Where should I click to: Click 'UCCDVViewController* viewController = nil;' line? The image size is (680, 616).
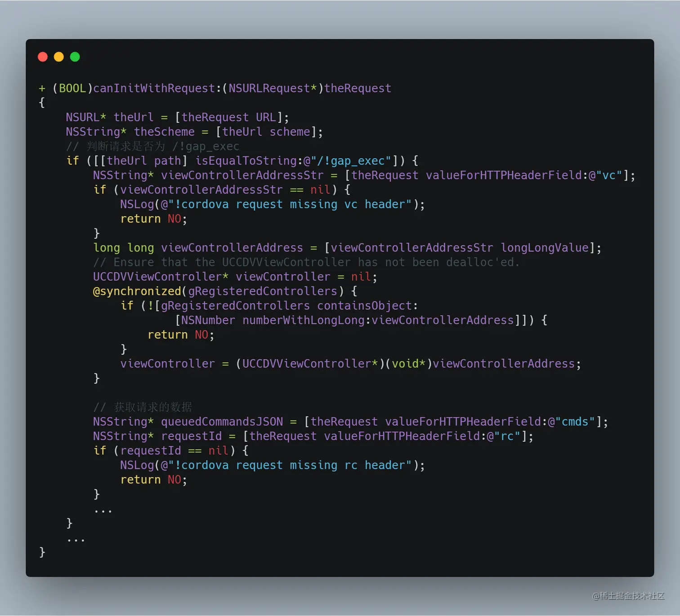coord(235,277)
